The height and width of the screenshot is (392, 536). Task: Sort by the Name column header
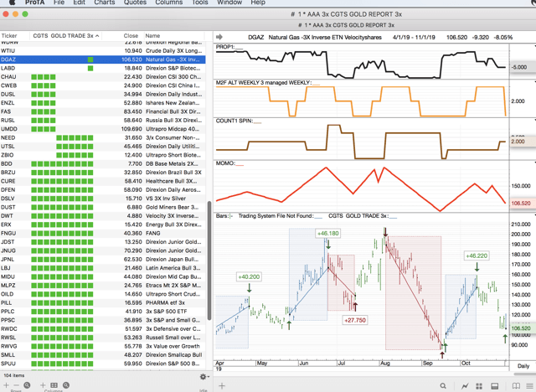tap(152, 35)
